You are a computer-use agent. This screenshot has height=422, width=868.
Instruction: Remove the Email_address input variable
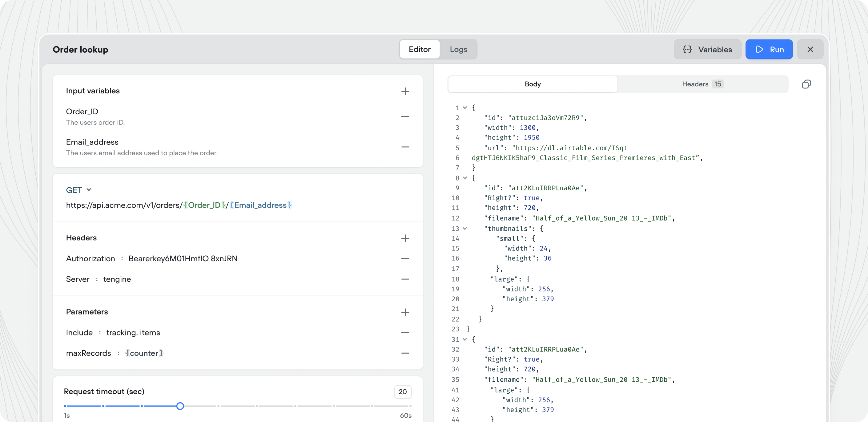coord(405,147)
